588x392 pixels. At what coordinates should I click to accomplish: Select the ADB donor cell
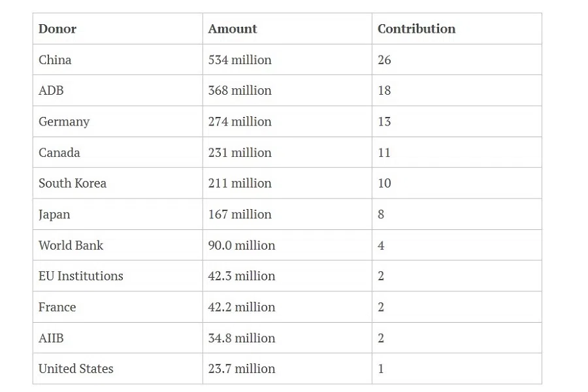tap(51, 91)
